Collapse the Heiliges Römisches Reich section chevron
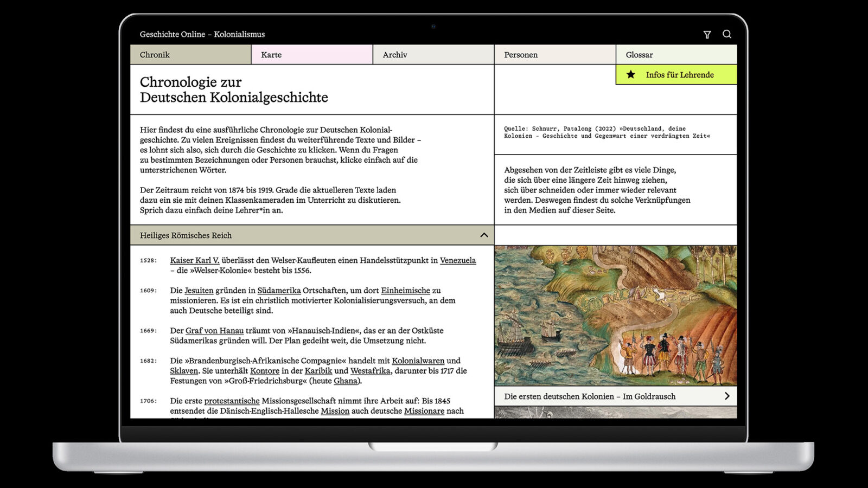The width and height of the screenshot is (868, 488). click(484, 235)
